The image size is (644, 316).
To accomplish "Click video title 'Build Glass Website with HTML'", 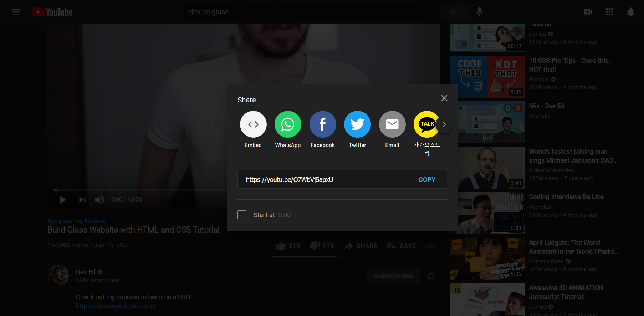I will point(133,230).
